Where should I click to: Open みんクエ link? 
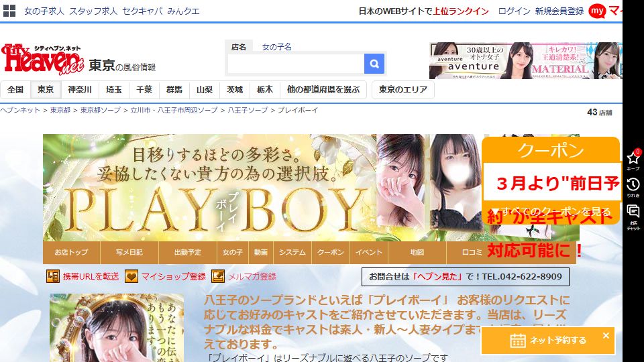[184, 11]
